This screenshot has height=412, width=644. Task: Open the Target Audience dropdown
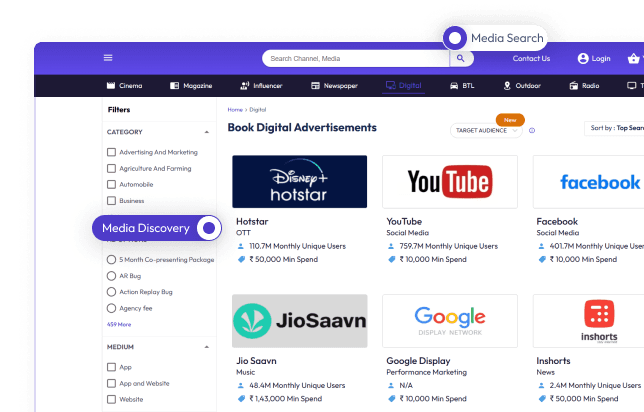coord(486,130)
